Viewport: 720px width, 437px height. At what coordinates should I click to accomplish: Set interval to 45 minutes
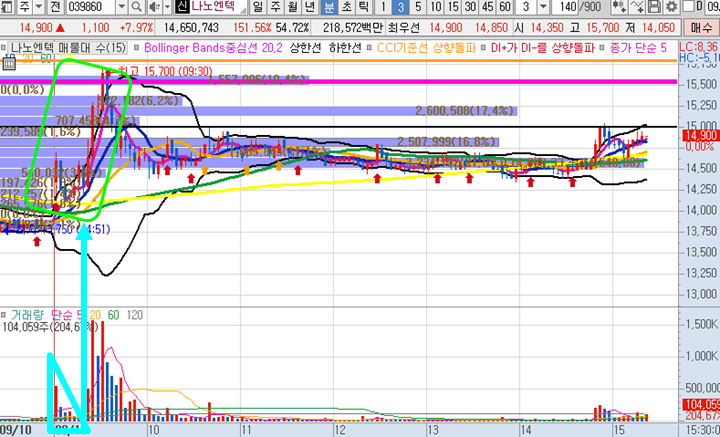pos(487,7)
